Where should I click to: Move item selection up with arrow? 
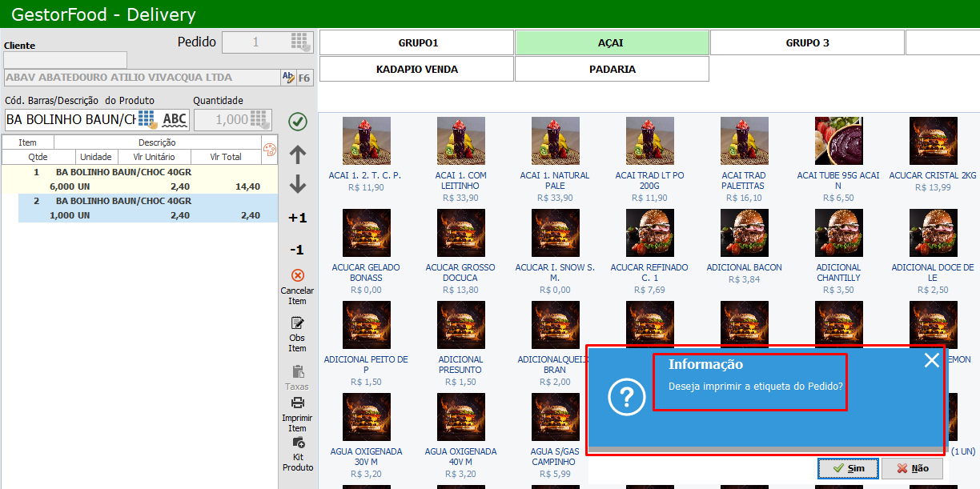point(298,154)
